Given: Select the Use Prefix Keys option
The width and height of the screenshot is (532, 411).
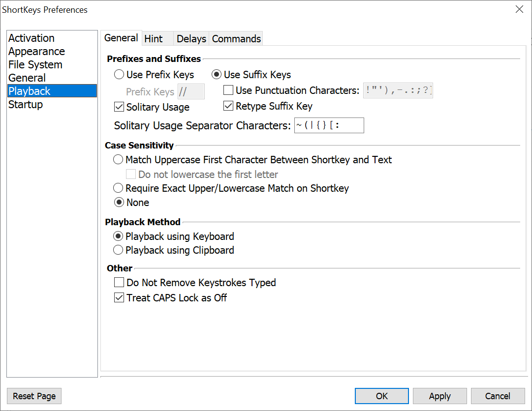Looking at the screenshot, I should [119, 75].
